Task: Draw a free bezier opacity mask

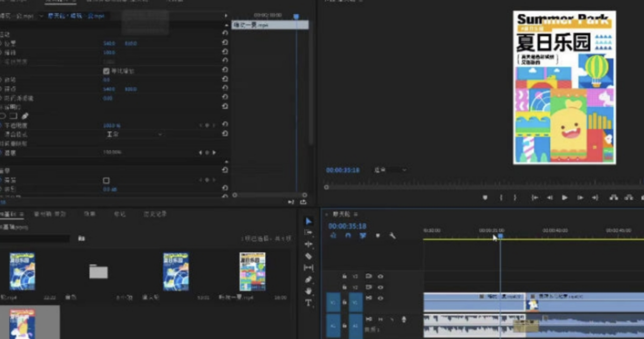Action: tap(25, 116)
